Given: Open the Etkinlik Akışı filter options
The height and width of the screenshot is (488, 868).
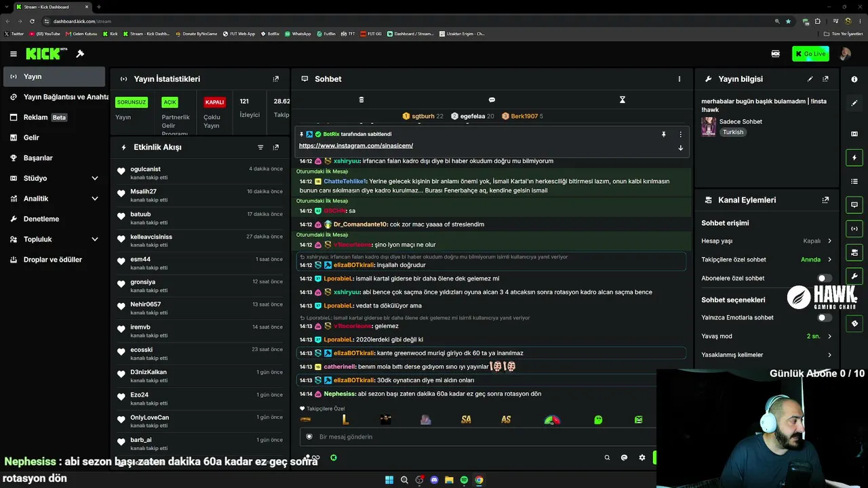Looking at the screenshot, I should point(260,147).
